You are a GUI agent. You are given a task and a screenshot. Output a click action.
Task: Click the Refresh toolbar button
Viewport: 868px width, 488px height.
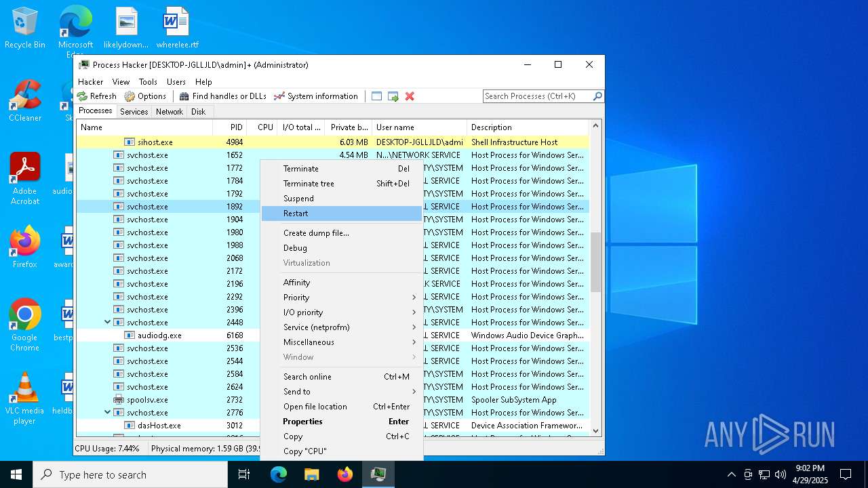(x=96, y=96)
